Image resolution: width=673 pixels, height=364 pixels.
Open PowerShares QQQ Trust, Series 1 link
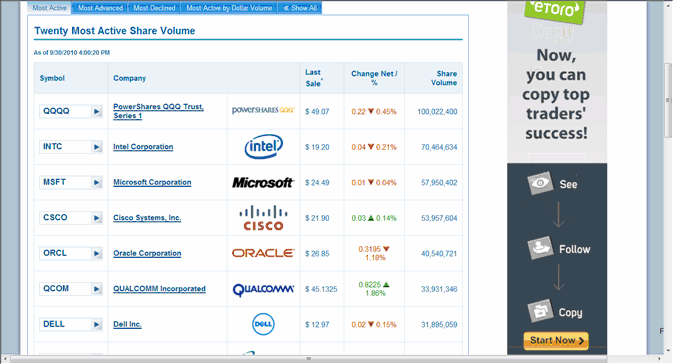pos(158,111)
